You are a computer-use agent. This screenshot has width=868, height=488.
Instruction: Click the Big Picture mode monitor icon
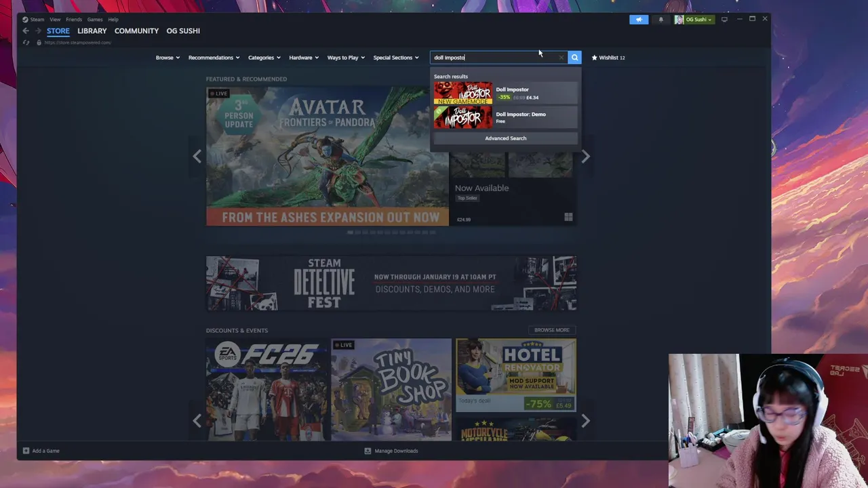coord(724,20)
